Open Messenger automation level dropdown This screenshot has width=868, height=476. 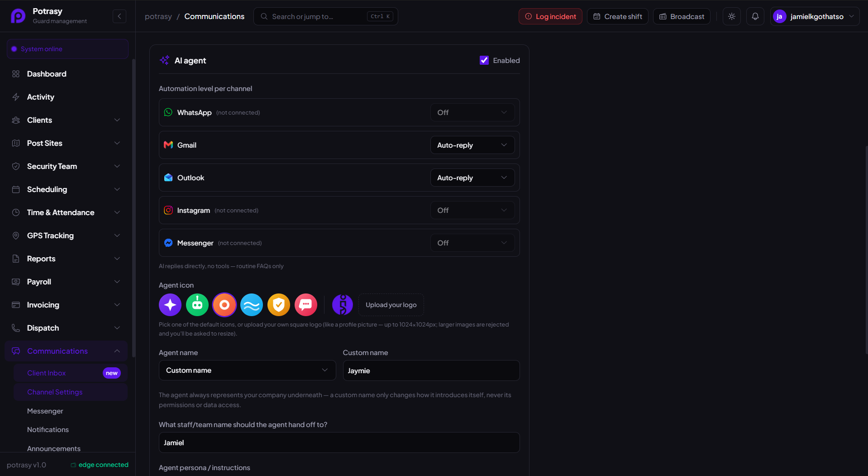click(472, 243)
